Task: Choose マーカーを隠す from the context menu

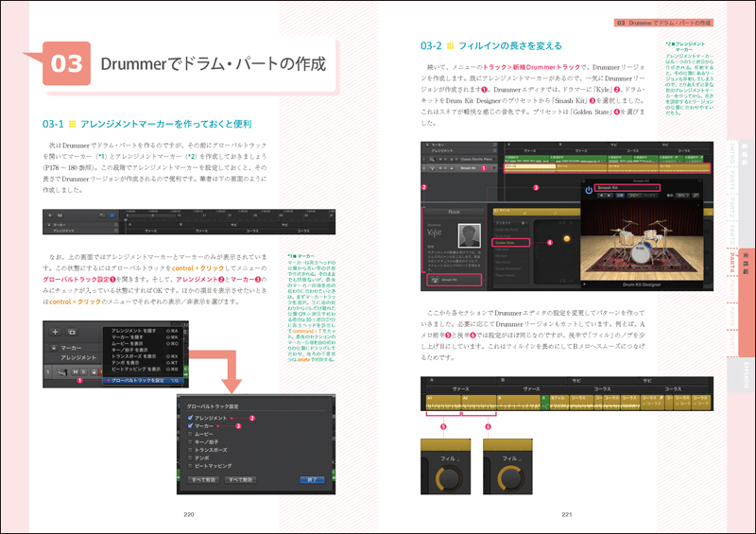Action: click(x=146, y=337)
